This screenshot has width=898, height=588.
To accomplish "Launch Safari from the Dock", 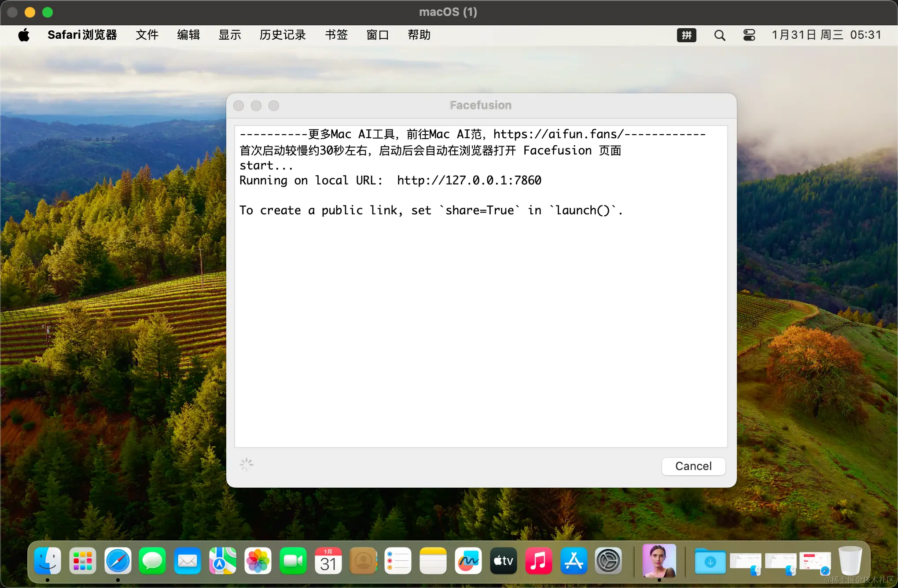I will pyautogui.click(x=118, y=561).
